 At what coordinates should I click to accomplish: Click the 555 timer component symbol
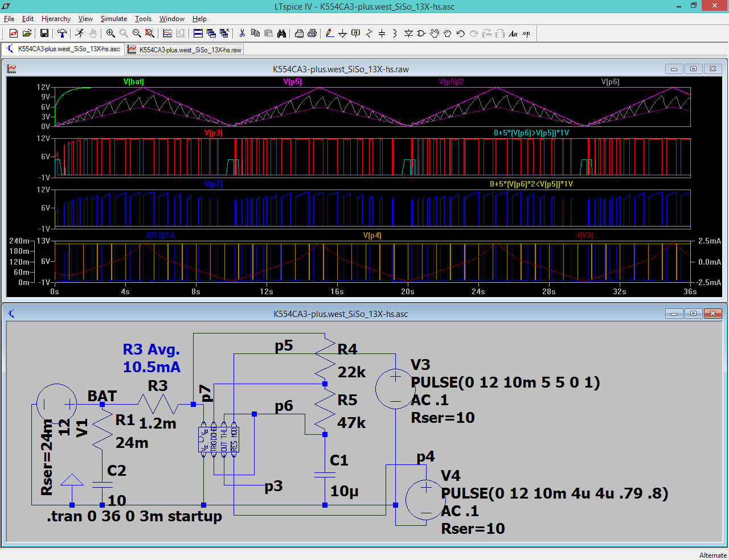(x=219, y=439)
